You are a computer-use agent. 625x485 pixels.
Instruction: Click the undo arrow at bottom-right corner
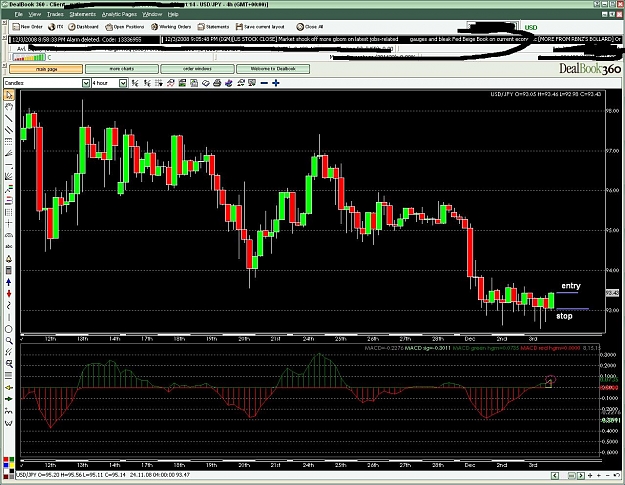pyautogui.click(x=618, y=475)
